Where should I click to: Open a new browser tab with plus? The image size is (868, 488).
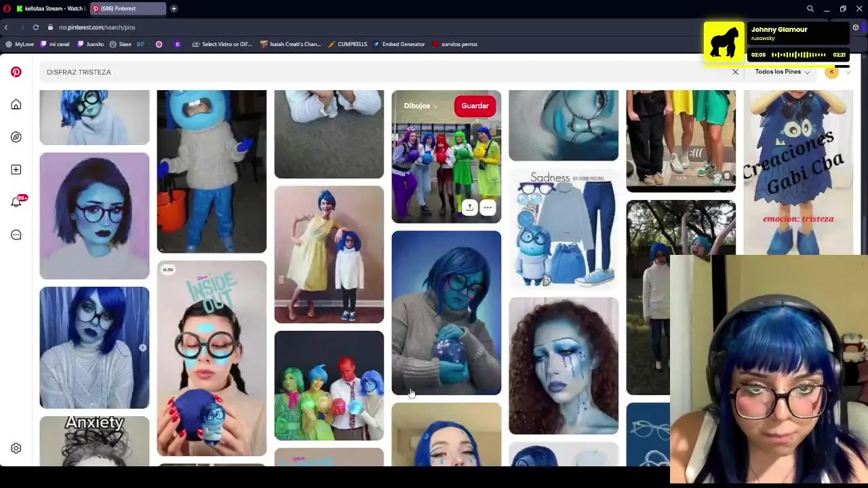174,9
